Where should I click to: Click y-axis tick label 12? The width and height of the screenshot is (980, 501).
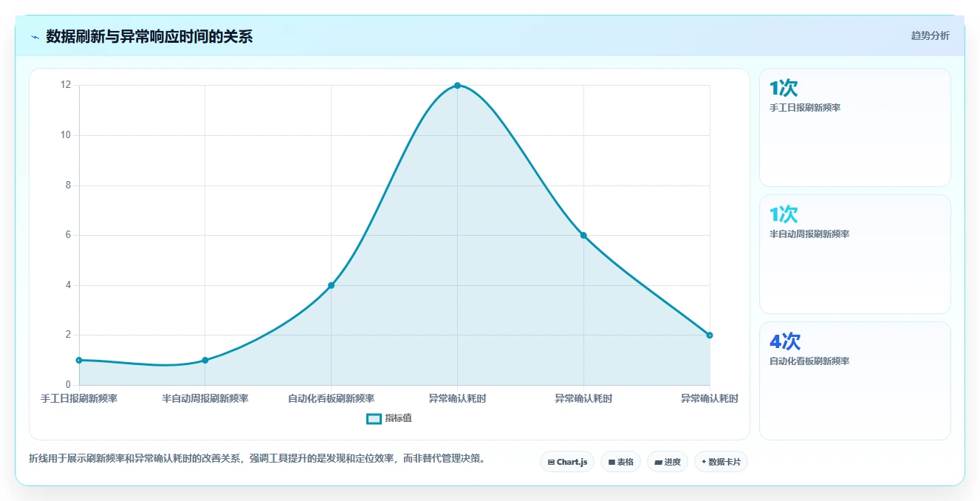coord(66,85)
